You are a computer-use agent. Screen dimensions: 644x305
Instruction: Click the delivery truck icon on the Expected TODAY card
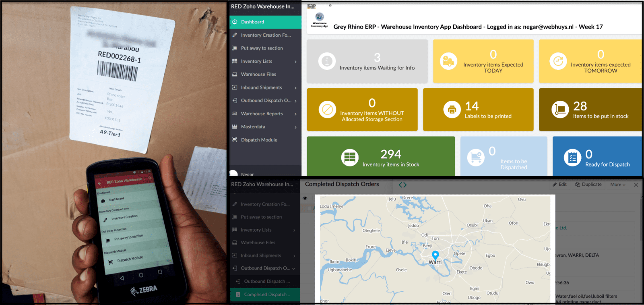click(x=448, y=61)
